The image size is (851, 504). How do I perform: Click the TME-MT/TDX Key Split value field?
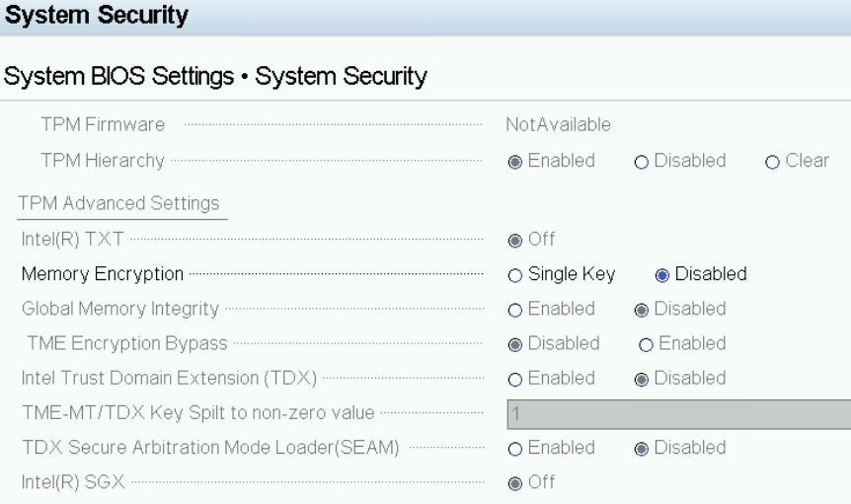coord(678,413)
